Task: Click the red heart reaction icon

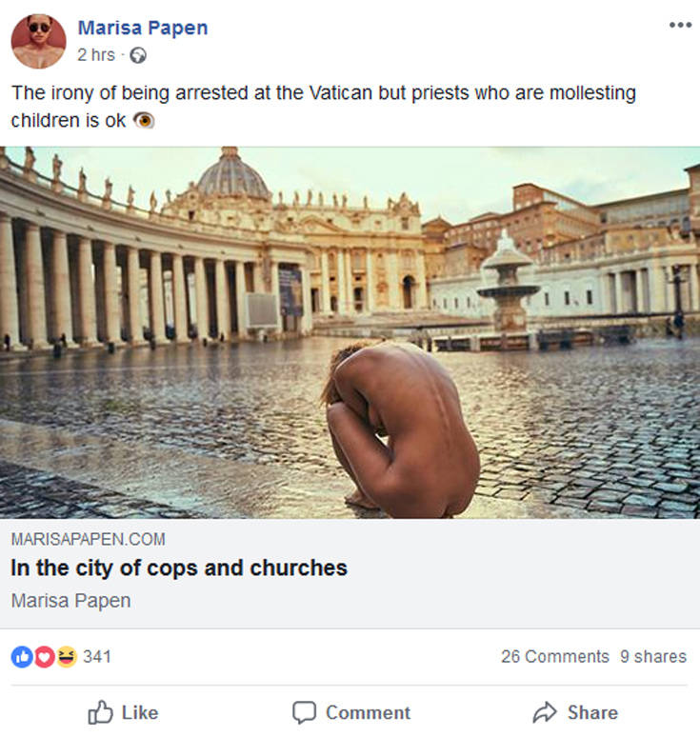Action: [x=44, y=656]
